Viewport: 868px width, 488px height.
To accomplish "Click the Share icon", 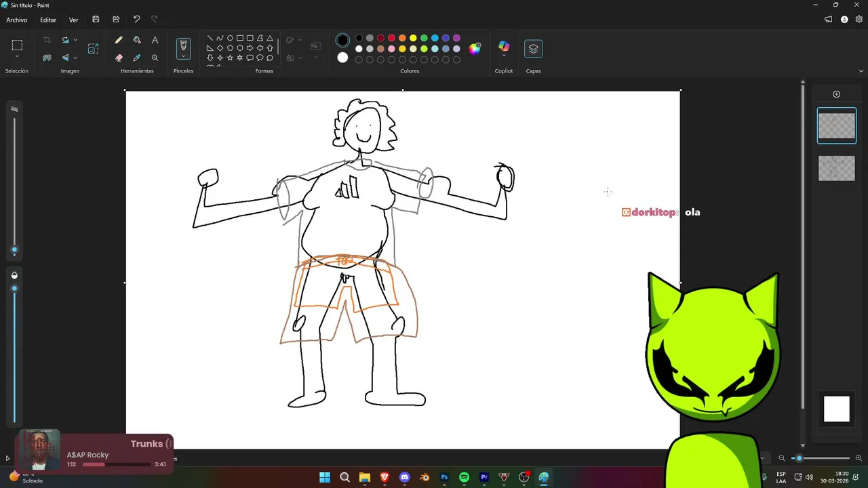I will [116, 20].
